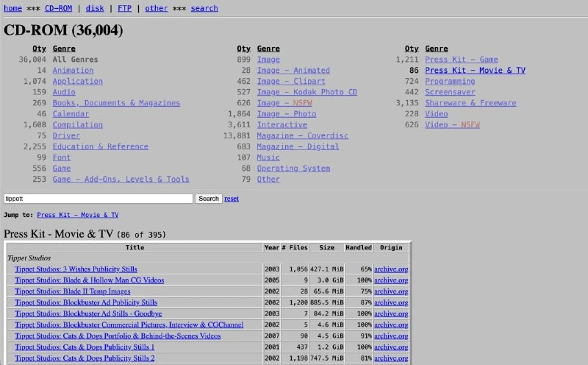Open Books, Documents & Magazines genre
This screenshot has height=365, width=588.
point(116,103)
